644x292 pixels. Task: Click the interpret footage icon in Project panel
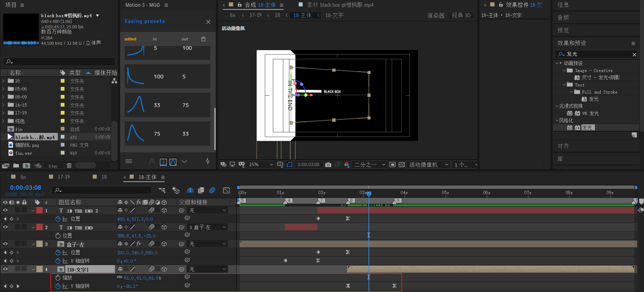pyautogui.click(x=5, y=166)
